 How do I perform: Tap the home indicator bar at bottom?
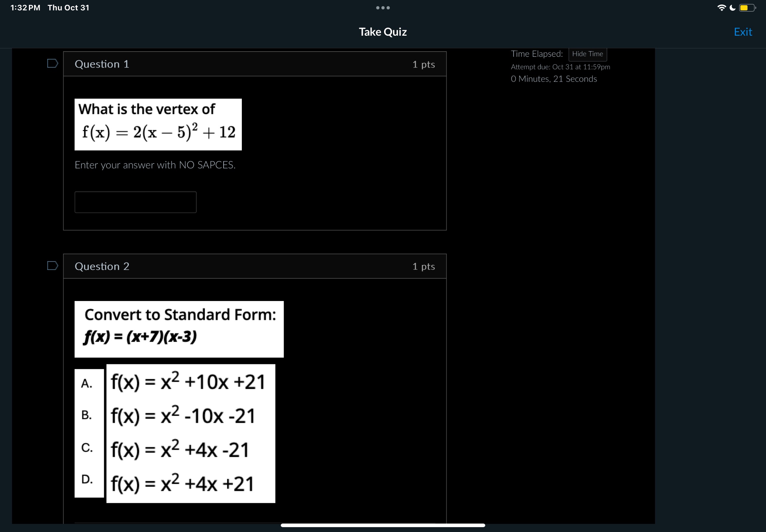coord(383,525)
